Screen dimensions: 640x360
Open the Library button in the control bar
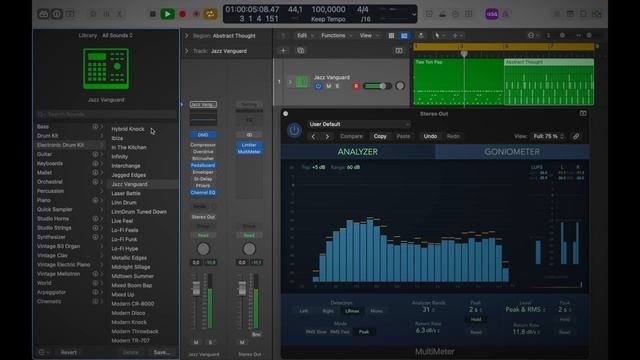click(43, 14)
